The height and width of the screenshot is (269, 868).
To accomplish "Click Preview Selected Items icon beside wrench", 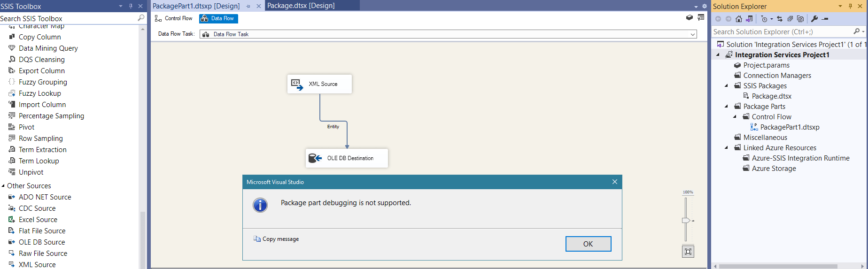I will pyautogui.click(x=825, y=19).
